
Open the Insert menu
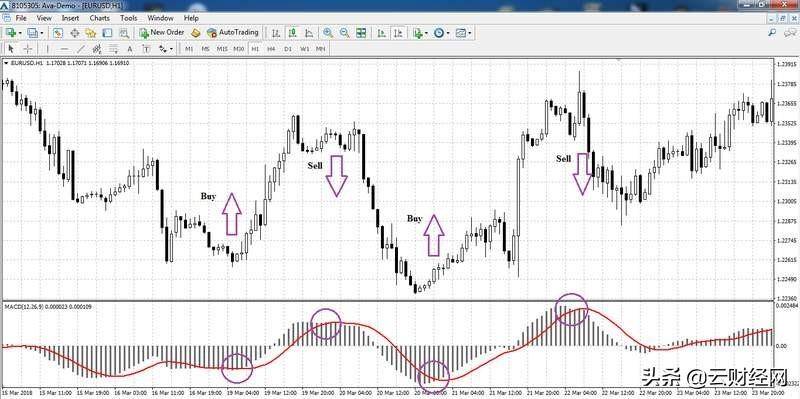point(70,18)
